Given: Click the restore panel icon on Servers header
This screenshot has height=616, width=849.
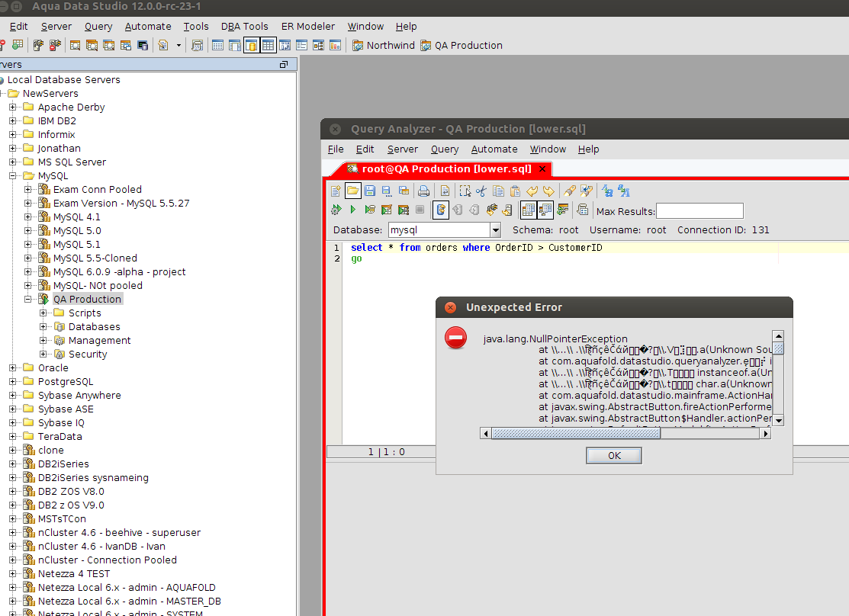Looking at the screenshot, I should tap(284, 64).
